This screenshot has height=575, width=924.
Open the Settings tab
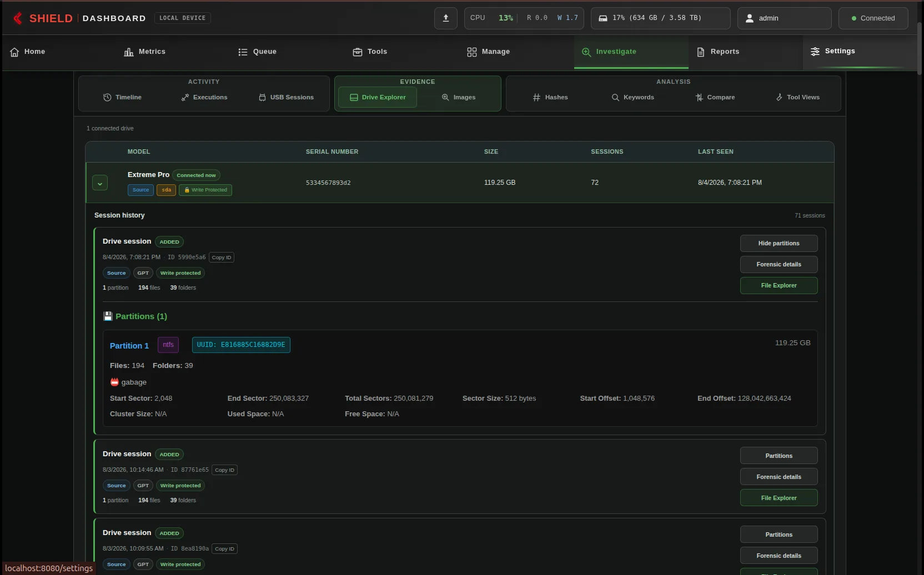tap(860, 52)
